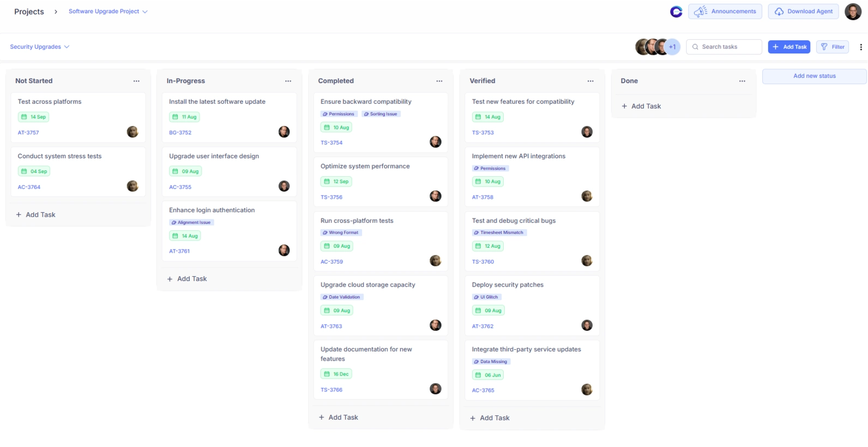
Task: Open the user profile avatar at top right
Action: [852, 11]
